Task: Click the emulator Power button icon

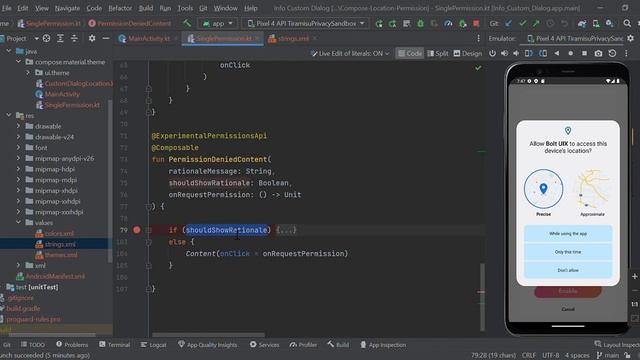Action: pyautogui.click(x=492, y=53)
